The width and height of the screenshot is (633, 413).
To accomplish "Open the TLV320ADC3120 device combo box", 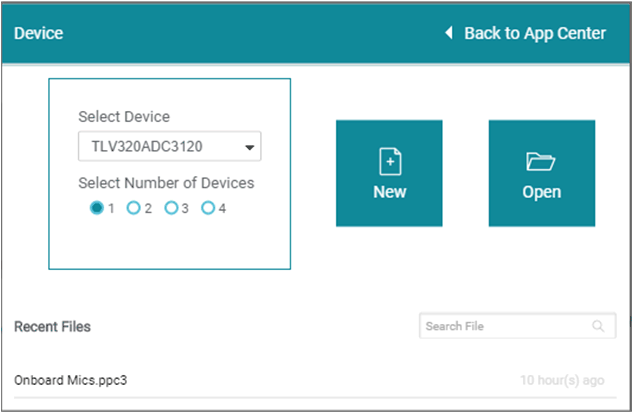I will [160, 147].
